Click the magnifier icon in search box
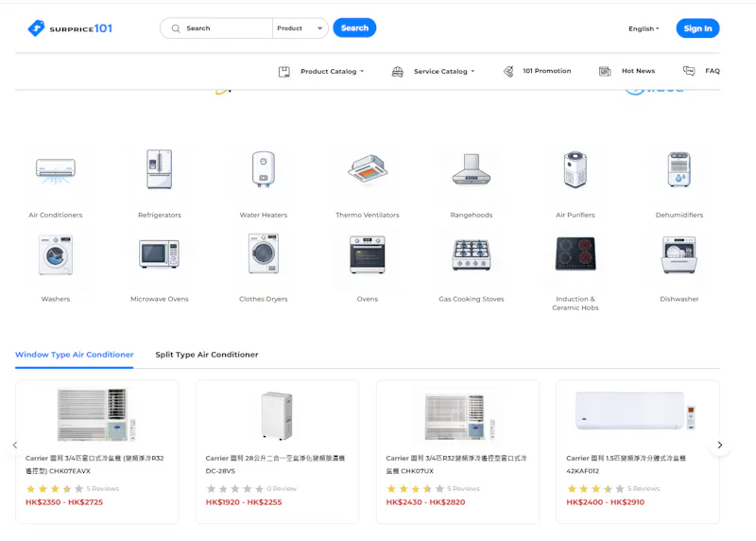 click(176, 28)
